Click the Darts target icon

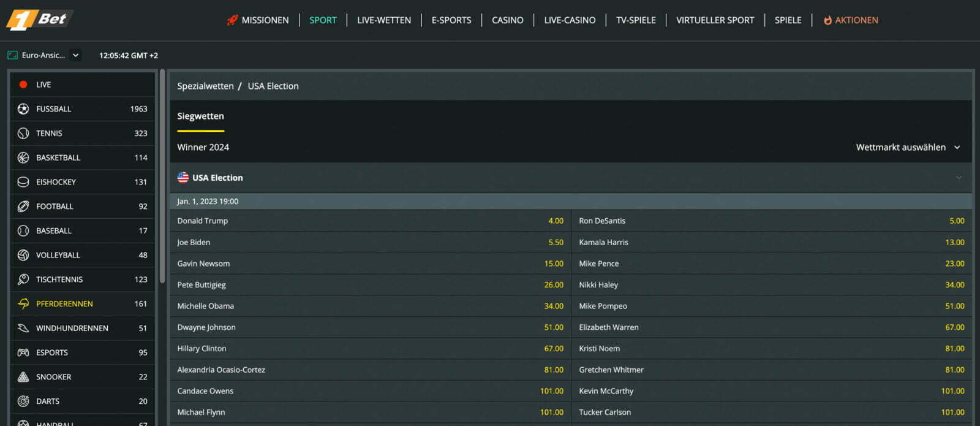[23, 401]
